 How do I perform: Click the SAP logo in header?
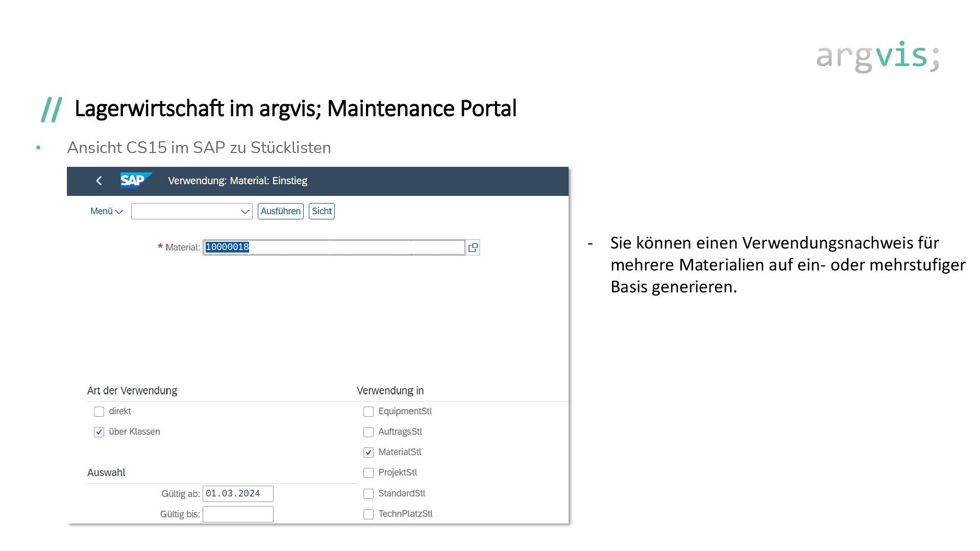pyautogui.click(x=136, y=181)
